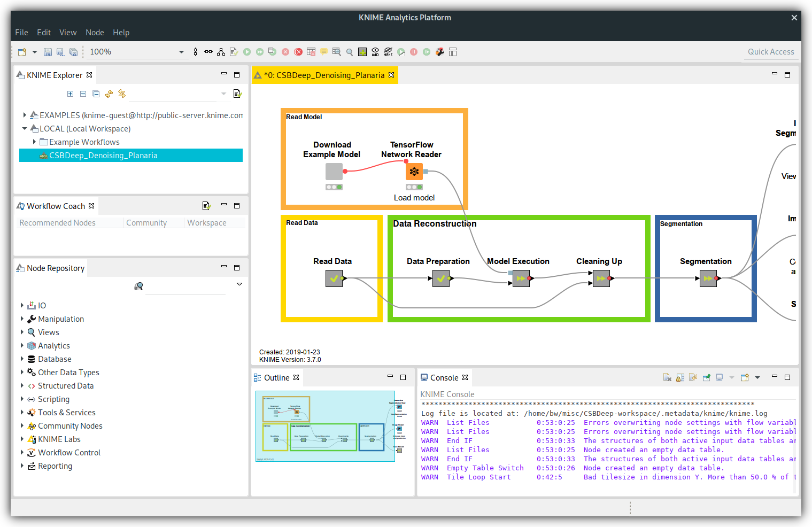Click the Save workflow toolbar icon
The width and height of the screenshot is (812, 527).
coord(48,52)
